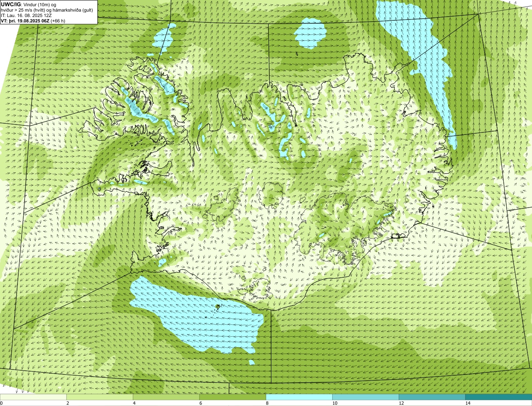Click the "VT: þri. 19.08.2025 06Z (+66 h)" line
The height and width of the screenshot is (406, 532).
33,21
